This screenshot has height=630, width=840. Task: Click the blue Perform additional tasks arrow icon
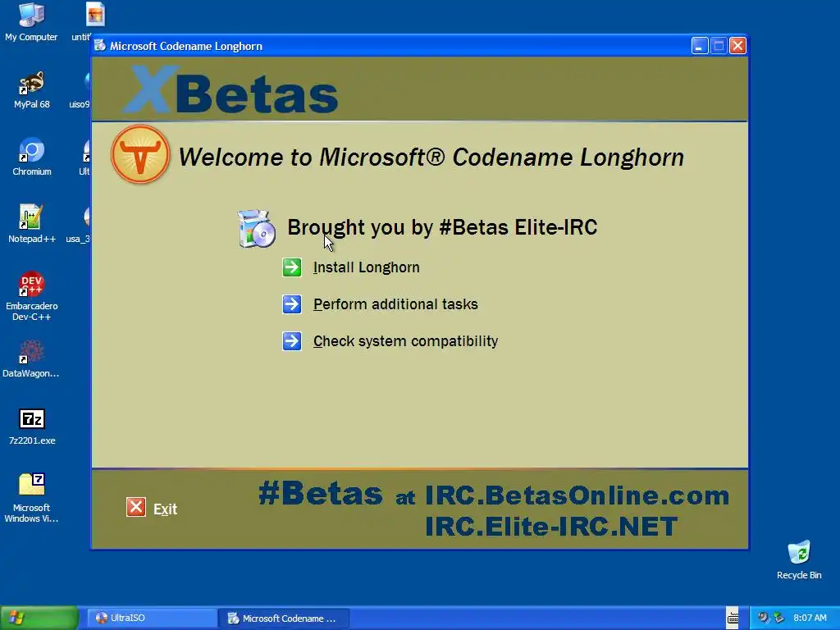tap(292, 304)
